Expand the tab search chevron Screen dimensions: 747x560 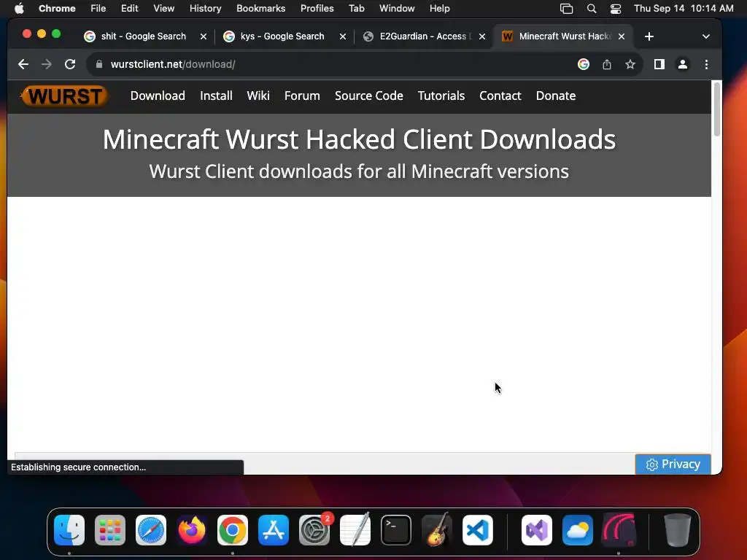coord(706,36)
